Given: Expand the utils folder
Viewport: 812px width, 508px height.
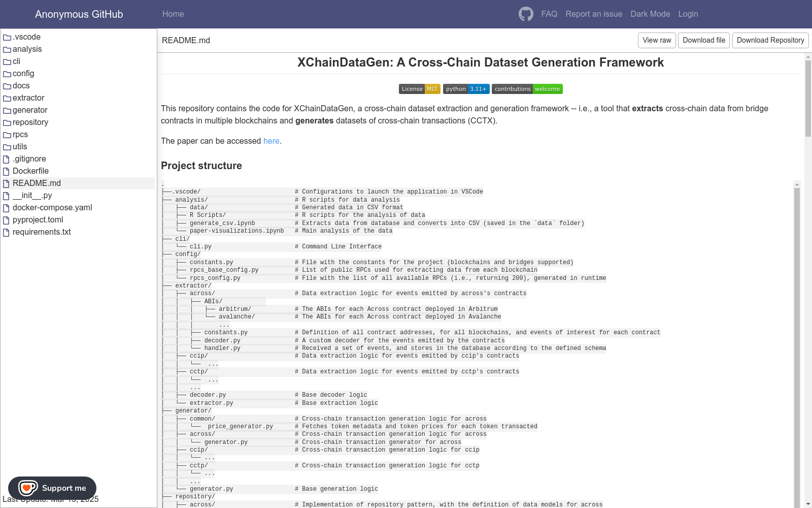Looking at the screenshot, I should [x=20, y=147].
